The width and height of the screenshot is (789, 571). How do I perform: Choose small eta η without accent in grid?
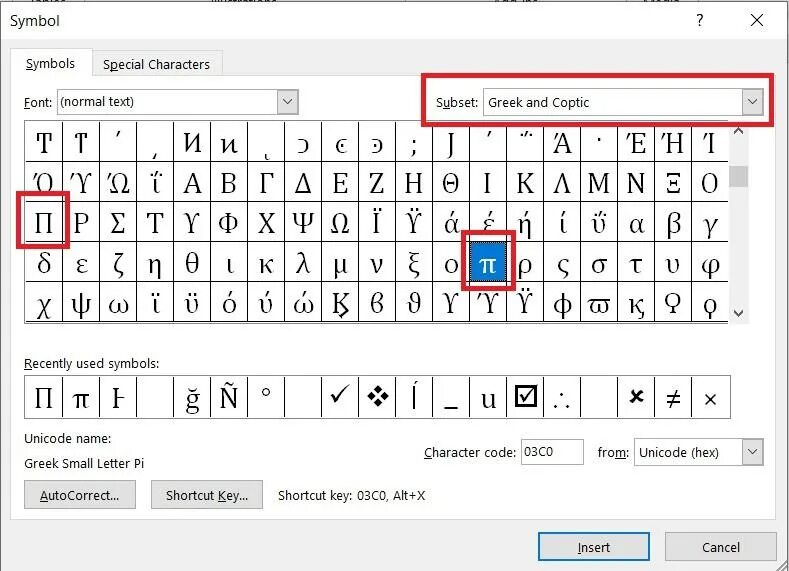(x=155, y=263)
